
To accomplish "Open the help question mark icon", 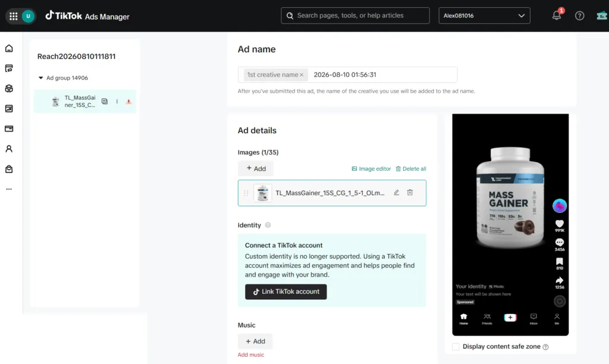I will click(579, 15).
